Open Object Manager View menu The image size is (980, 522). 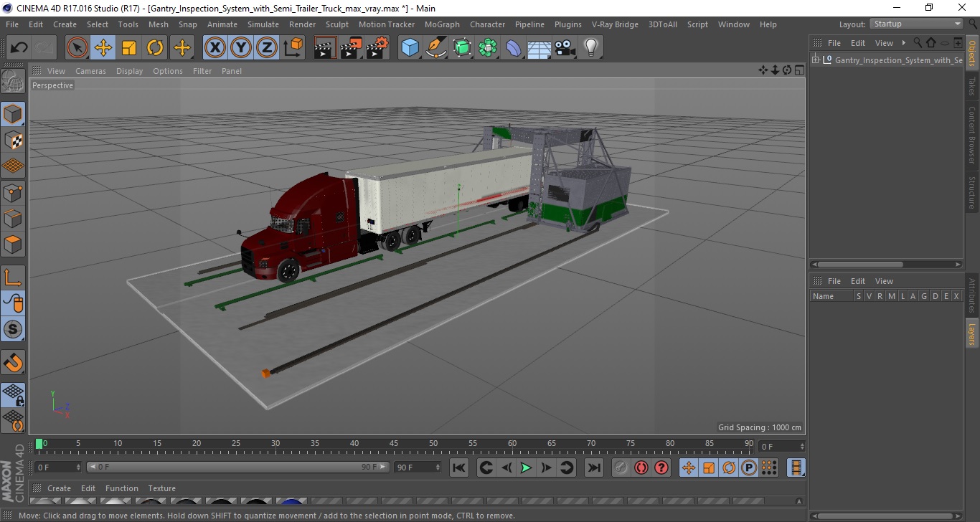[884, 43]
